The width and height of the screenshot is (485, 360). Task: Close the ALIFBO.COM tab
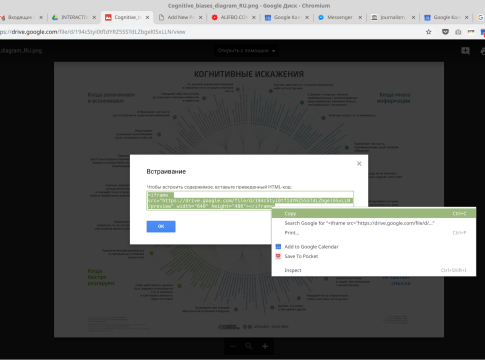point(254,17)
